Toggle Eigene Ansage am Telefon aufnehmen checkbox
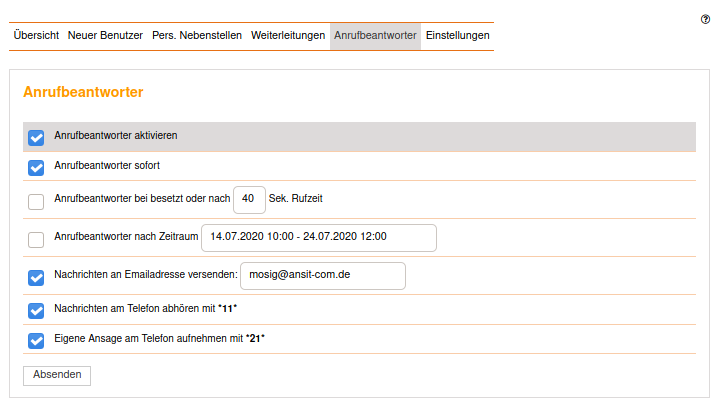The image size is (719, 407). [36, 340]
